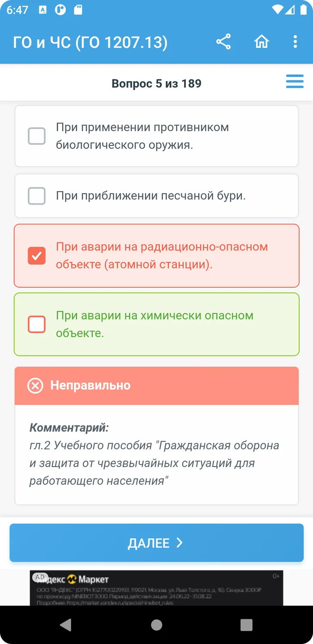Tap the Неправильно result banner
The height and width of the screenshot is (644, 313).
pyautogui.click(x=156, y=385)
